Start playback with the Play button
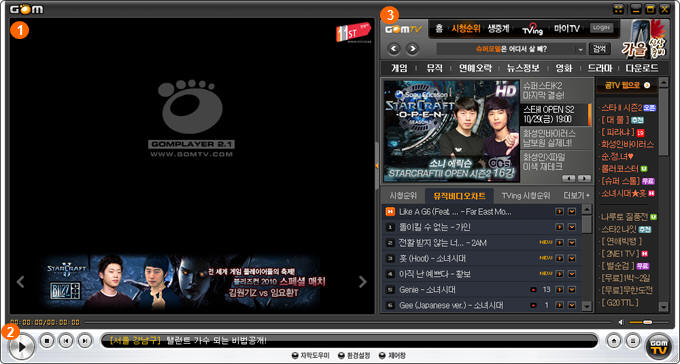The height and width of the screenshot is (364, 680). 21,347
